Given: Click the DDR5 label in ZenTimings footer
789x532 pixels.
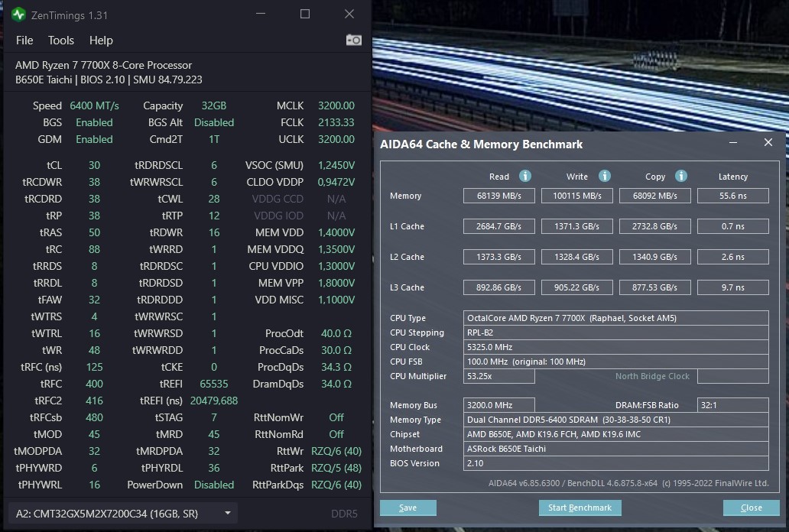Looking at the screenshot, I should [x=344, y=514].
